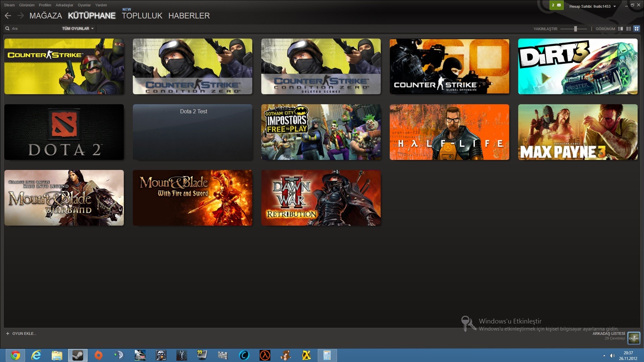This screenshot has height=362, width=644.
Task: Open TeamSpeak icon in taskbar
Action: tap(119, 355)
